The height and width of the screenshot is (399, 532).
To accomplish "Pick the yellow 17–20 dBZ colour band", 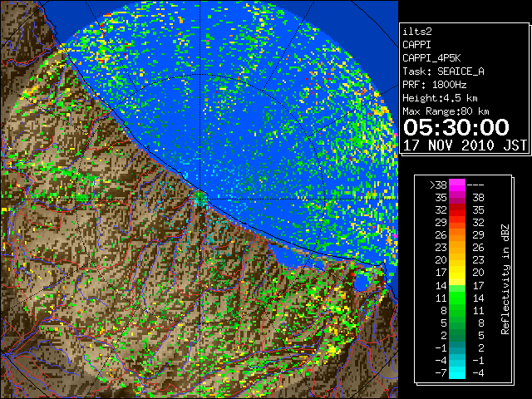I will (457, 273).
